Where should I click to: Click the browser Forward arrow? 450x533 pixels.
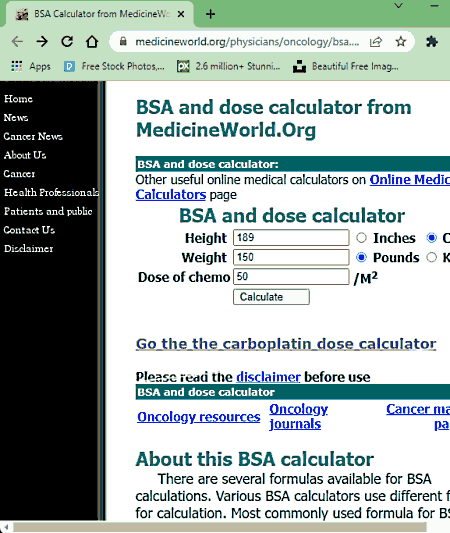(x=42, y=42)
